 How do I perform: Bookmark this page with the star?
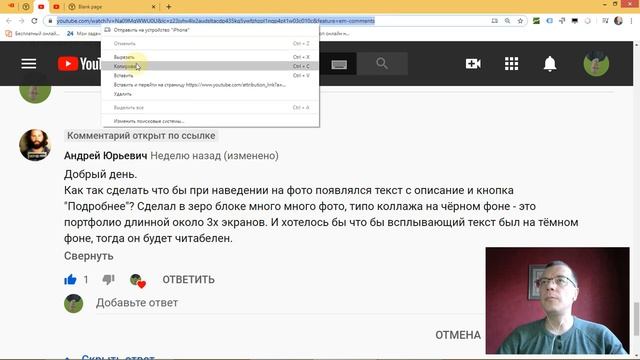[520, 21]
